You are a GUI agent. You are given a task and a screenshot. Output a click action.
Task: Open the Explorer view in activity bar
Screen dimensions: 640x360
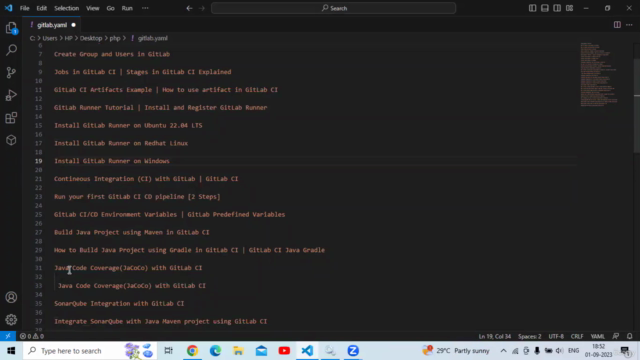point(11,28)
